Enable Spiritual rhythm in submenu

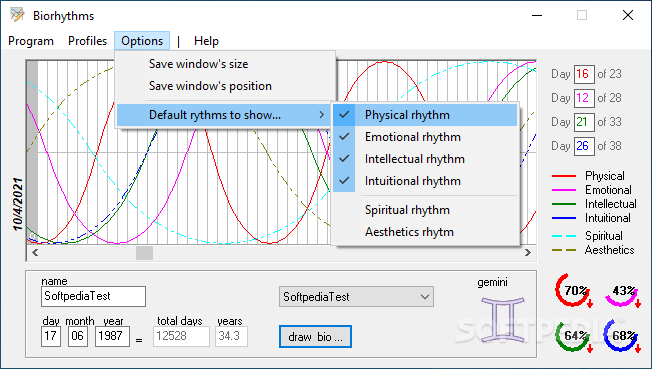click(x=425, y=210)
